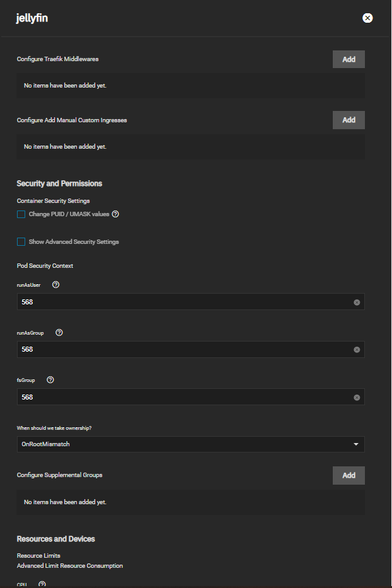Viewport: 392px width, 588px height.
Task: Clear the runAsGroup field value
Action: pyautogui.click(x=357, y=350)
